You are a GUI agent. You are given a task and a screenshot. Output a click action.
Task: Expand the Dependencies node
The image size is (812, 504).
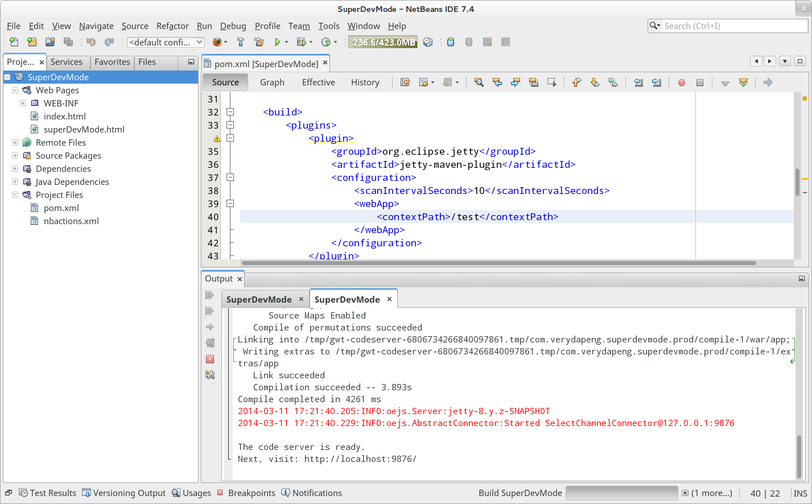coord(15,168)
